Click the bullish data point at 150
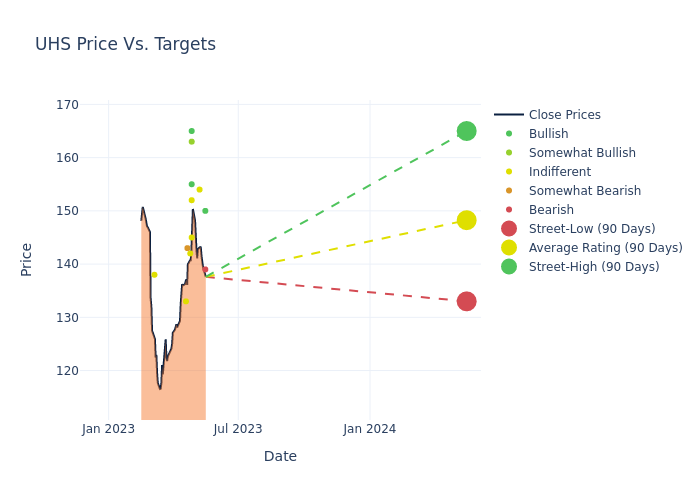The width and height of the screenshot is (700, 500). [205, 211]
